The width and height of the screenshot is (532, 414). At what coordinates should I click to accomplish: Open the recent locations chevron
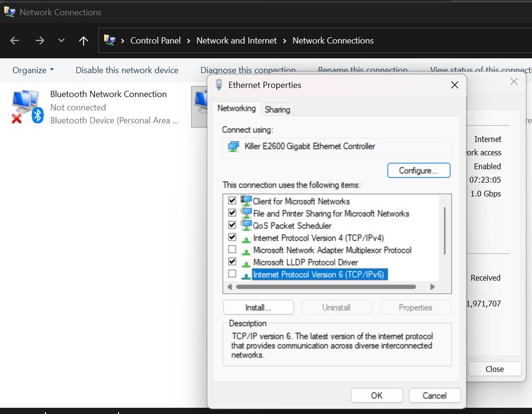pos(61,40)
